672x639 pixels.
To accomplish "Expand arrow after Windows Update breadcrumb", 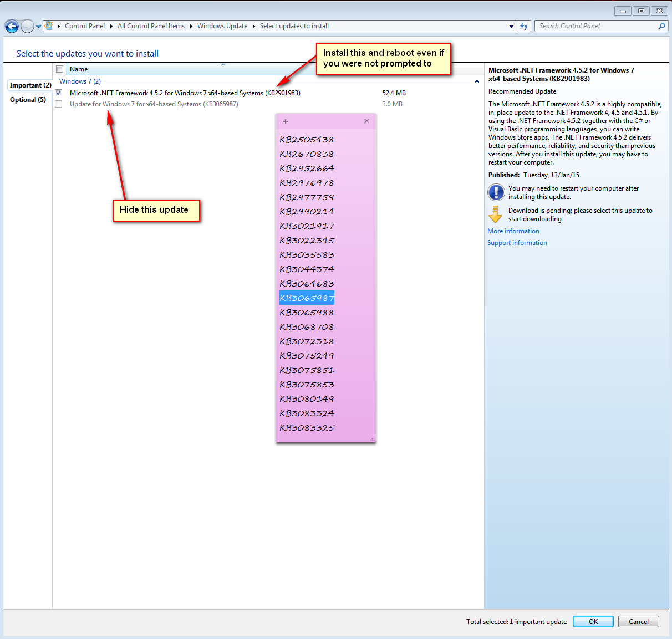I will [254, 26].
